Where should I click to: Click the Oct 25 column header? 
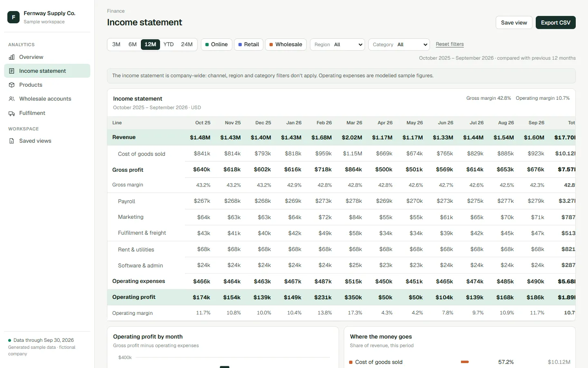tap(203, 123)
